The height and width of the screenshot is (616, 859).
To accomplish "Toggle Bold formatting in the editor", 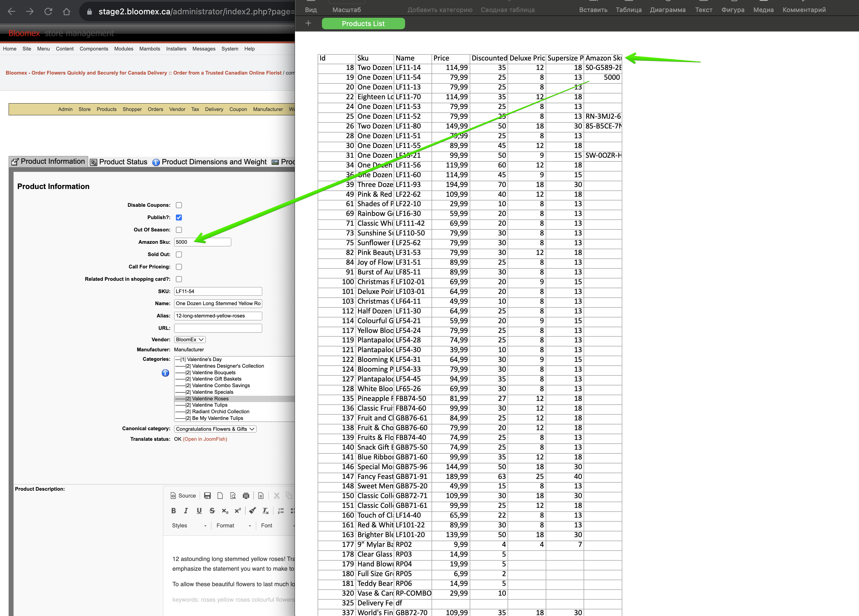I will click(174, 511).
